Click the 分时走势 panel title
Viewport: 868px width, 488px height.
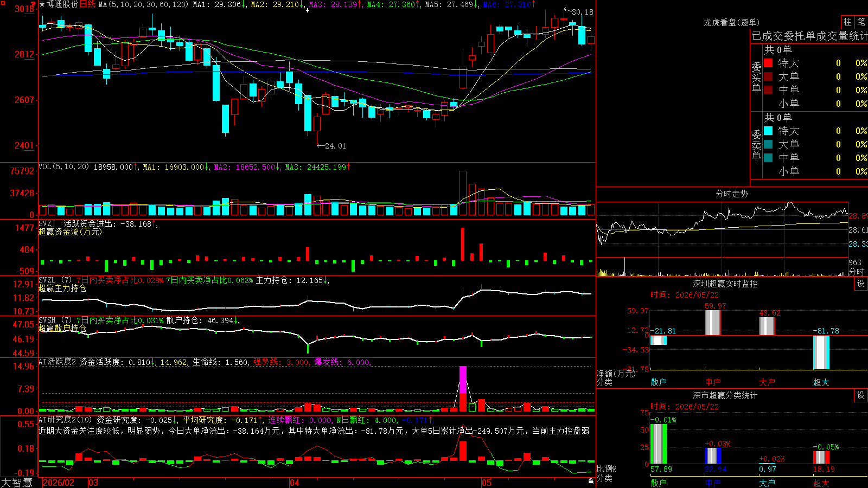coord(732,194)
